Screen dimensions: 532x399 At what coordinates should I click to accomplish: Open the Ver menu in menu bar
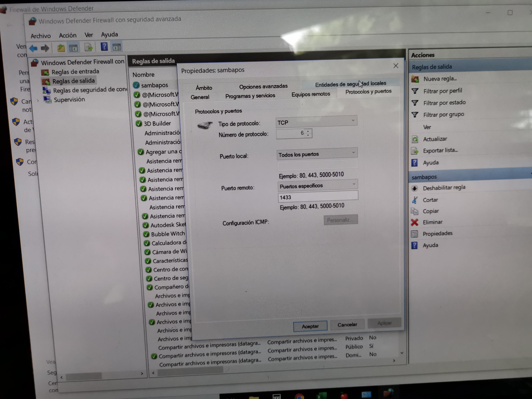89,35
